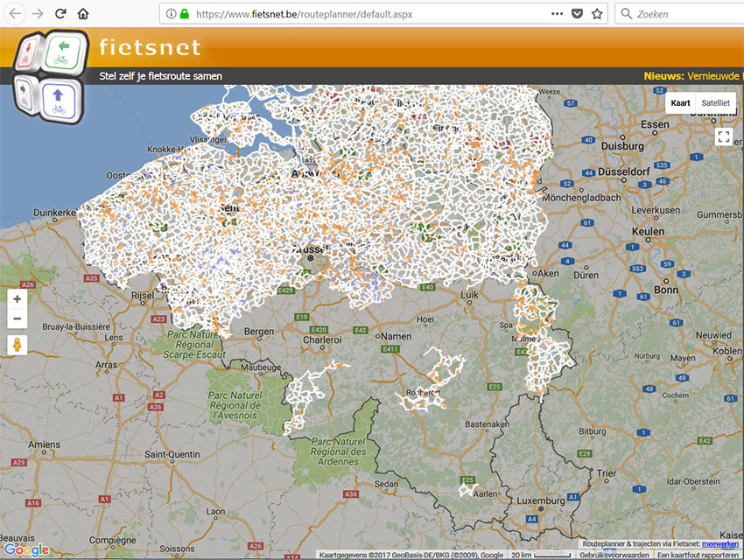This screenshot has height=560, width=744.
Task: Click the 20 km map scale control
Action: tap(540, 555)
